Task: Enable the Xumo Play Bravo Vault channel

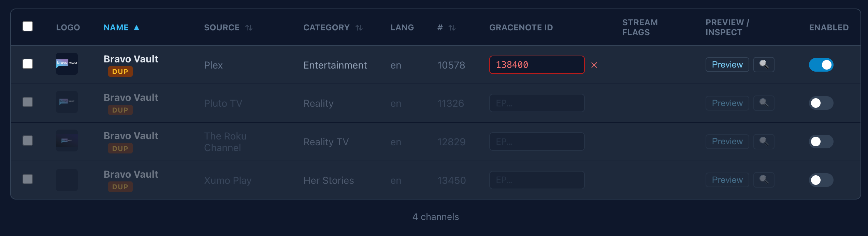Action: click(821, 180)
